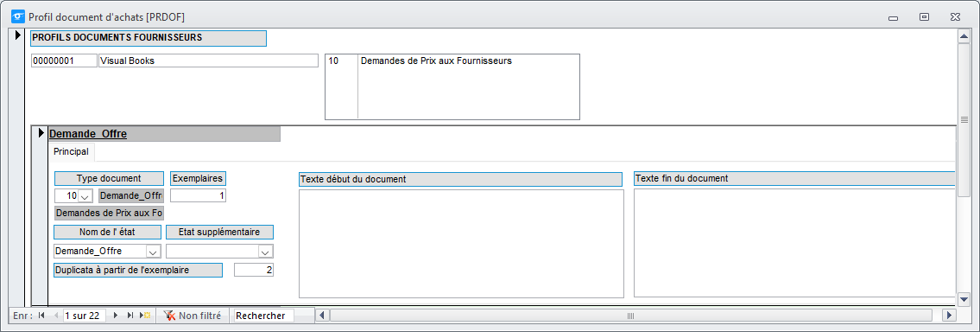Click the Type document label

tap(110, 178)
